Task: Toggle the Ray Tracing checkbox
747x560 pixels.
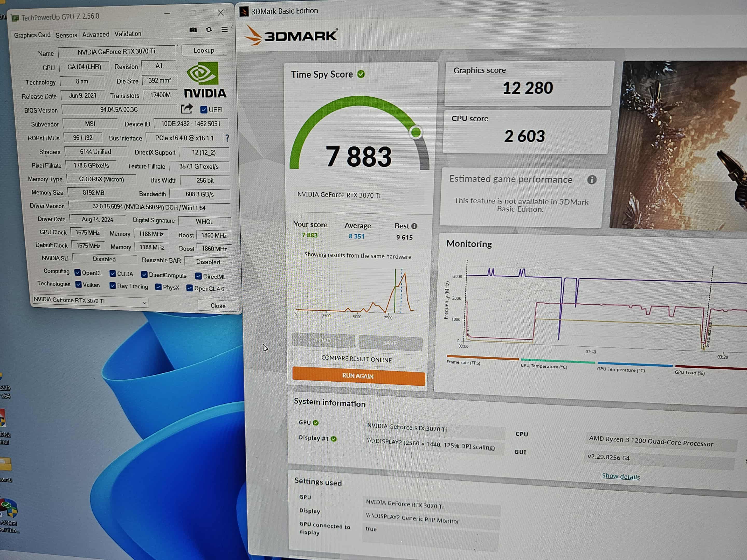Action: coord(113,286)
